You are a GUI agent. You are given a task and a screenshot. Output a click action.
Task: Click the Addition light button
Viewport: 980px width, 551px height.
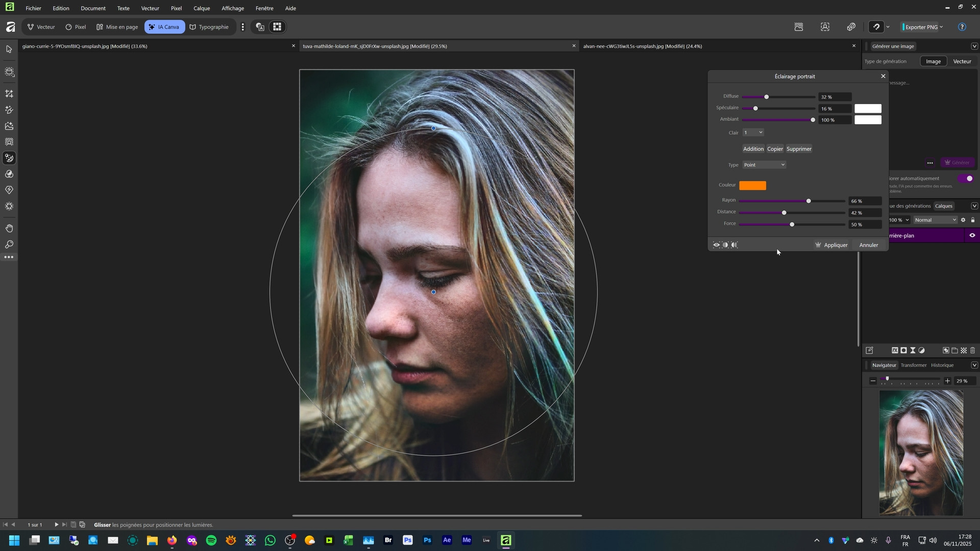tap(753, 149)
